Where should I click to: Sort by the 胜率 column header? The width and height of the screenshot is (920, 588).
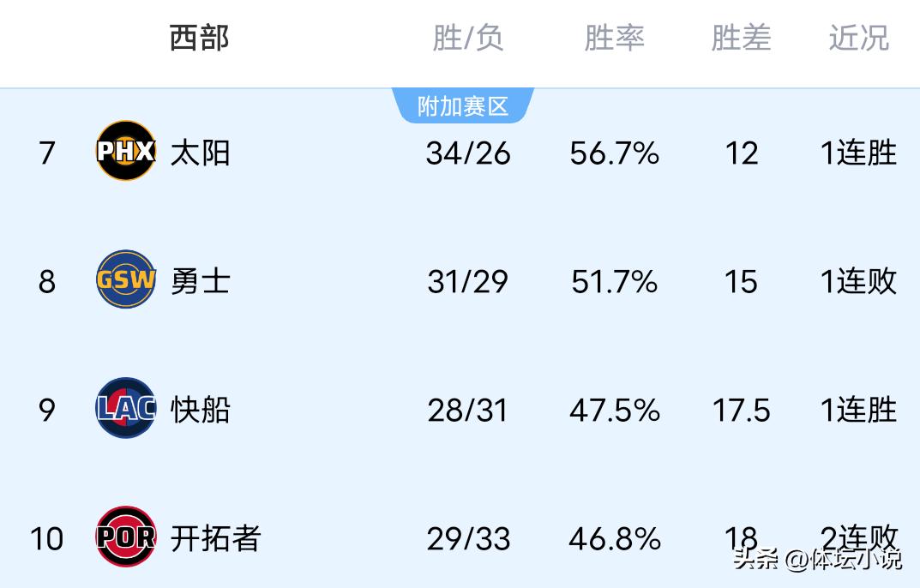[614, 39]
